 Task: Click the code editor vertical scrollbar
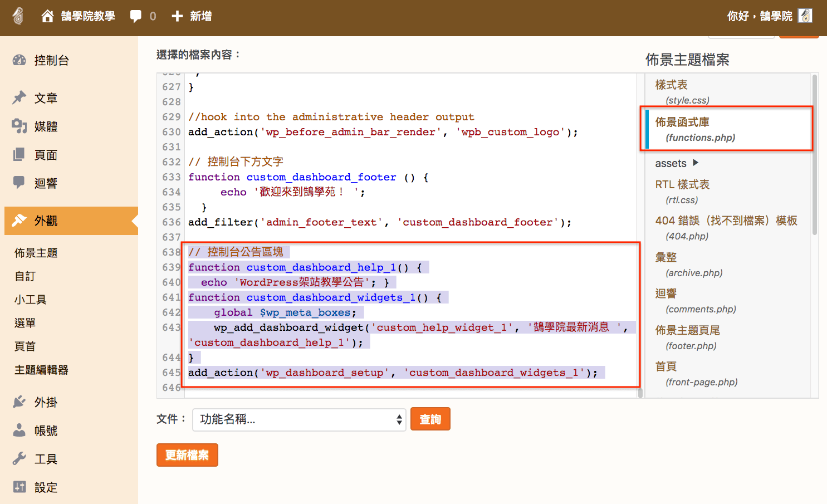point(640,392)
